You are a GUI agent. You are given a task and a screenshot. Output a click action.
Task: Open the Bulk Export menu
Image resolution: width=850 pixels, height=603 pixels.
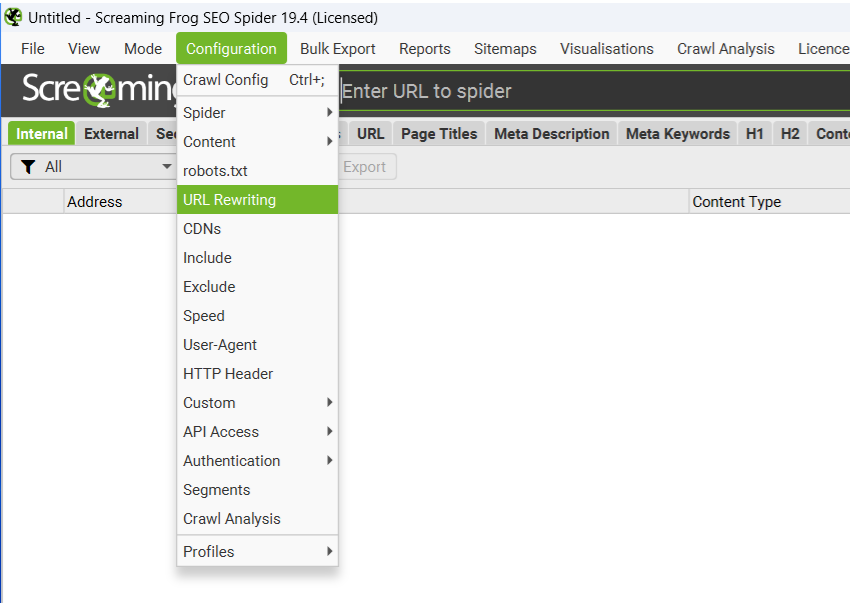(x=338, y=49)
